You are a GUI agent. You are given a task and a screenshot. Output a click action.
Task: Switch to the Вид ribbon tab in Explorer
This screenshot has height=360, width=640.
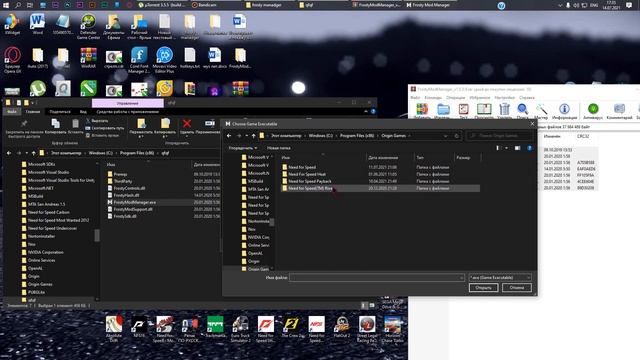83,111
